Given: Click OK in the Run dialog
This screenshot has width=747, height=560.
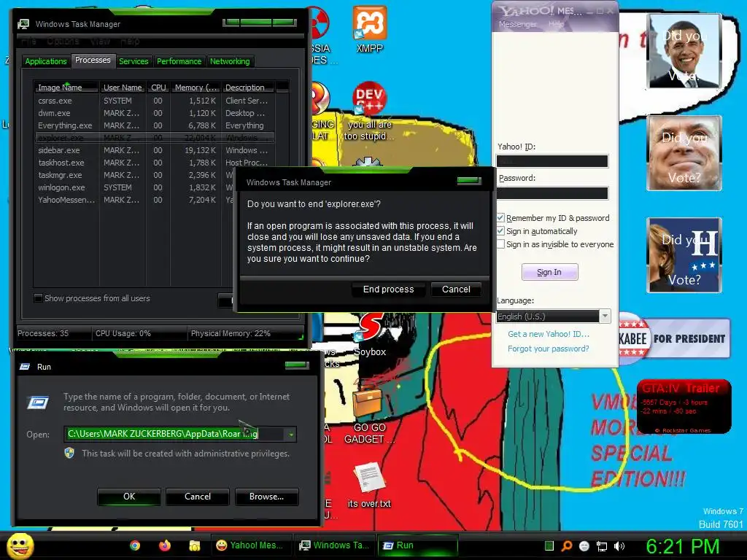Looking at the screenshot, I should (x=129, y=497).
